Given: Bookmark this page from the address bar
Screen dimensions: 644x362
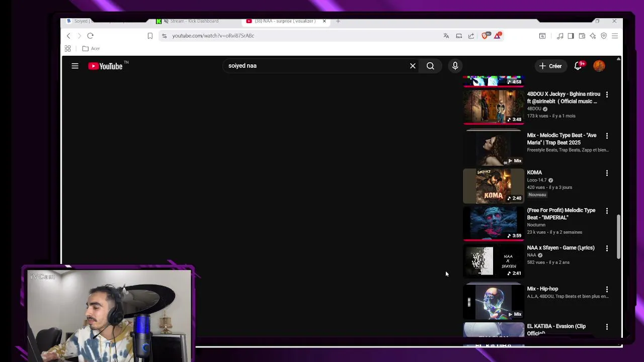Looking at the screenshot, I should [150, 36].
